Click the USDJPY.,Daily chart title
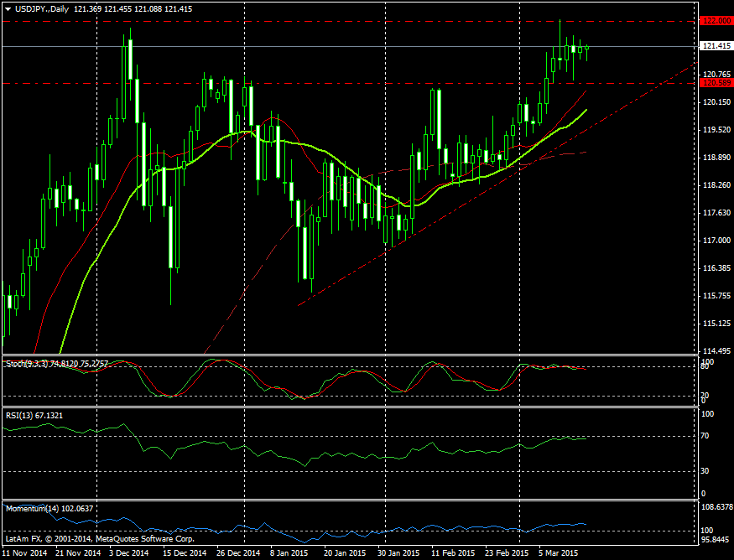734x560 pixels. (43, 8)
